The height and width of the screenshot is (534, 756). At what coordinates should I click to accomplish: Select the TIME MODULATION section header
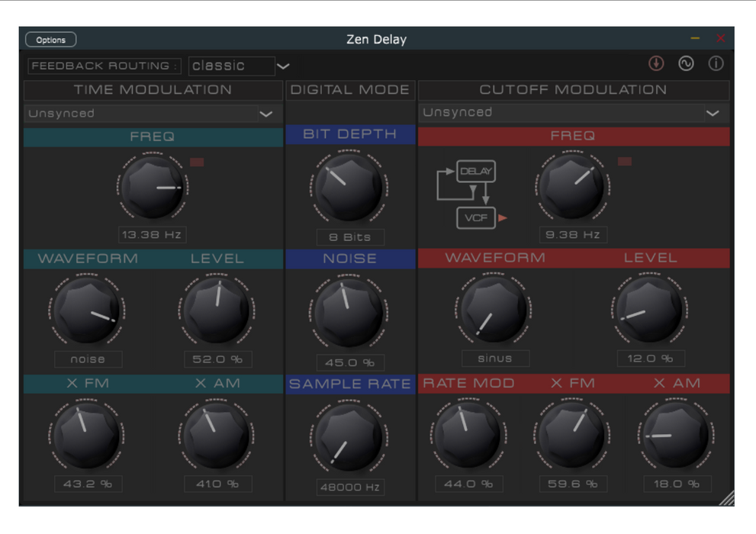pos(153,90)
